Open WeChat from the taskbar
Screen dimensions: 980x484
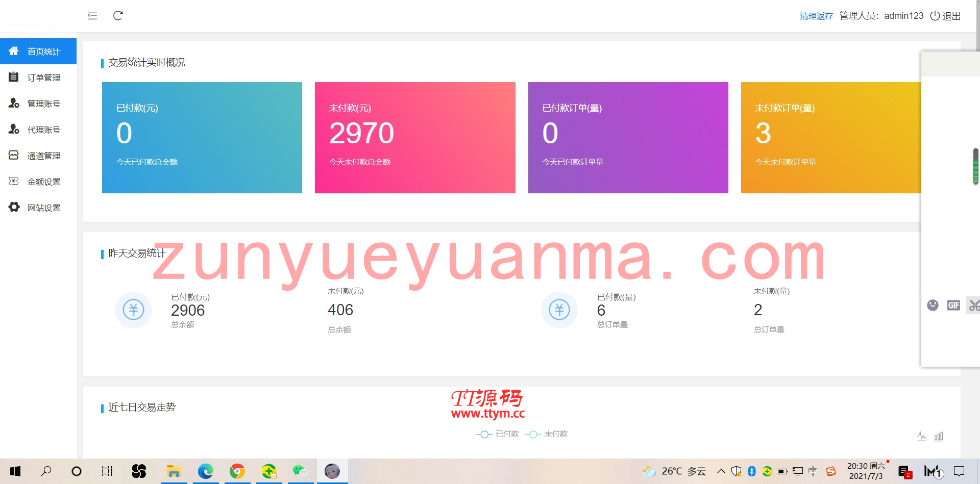click(301, 471)
